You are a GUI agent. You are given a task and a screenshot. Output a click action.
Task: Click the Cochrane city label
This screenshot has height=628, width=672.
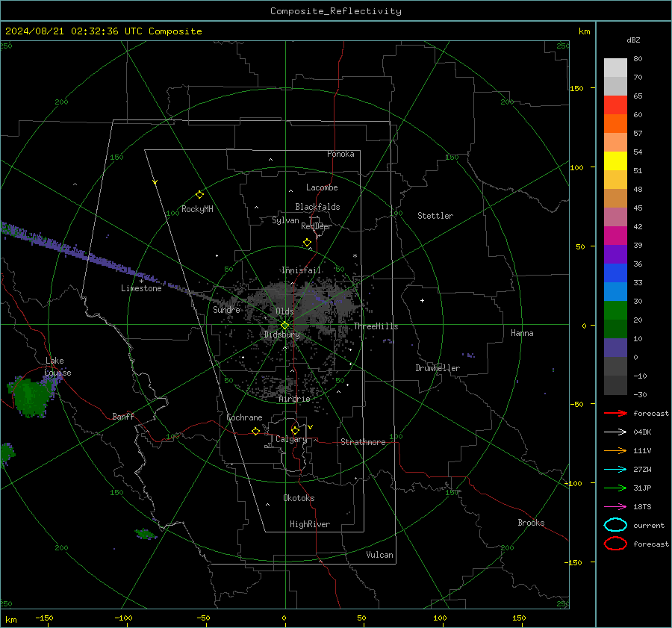point(244,417)
